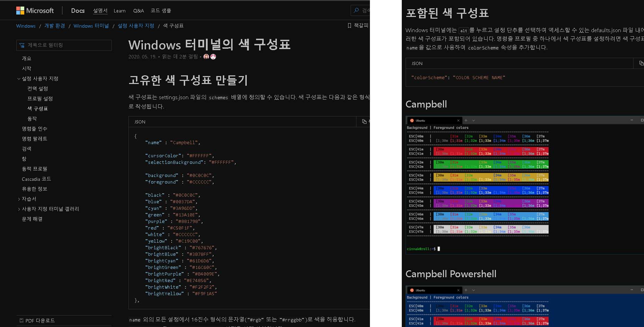Image resolution: width=644 pixels, height=327 pixels.
Task: Open the 동작 sidebar page
Action: click(x=32, y=119)
